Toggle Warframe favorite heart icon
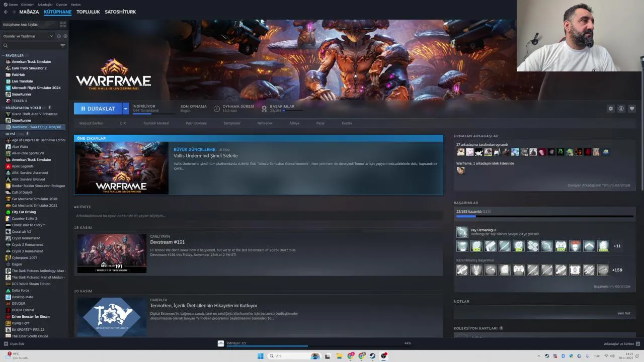This screenshot has height=362, width=644. [x=632, y=109]
